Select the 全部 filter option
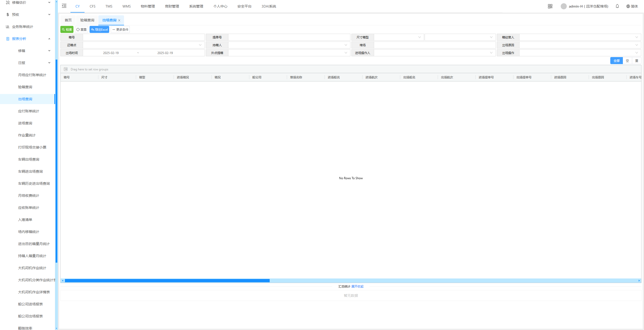 616,61
